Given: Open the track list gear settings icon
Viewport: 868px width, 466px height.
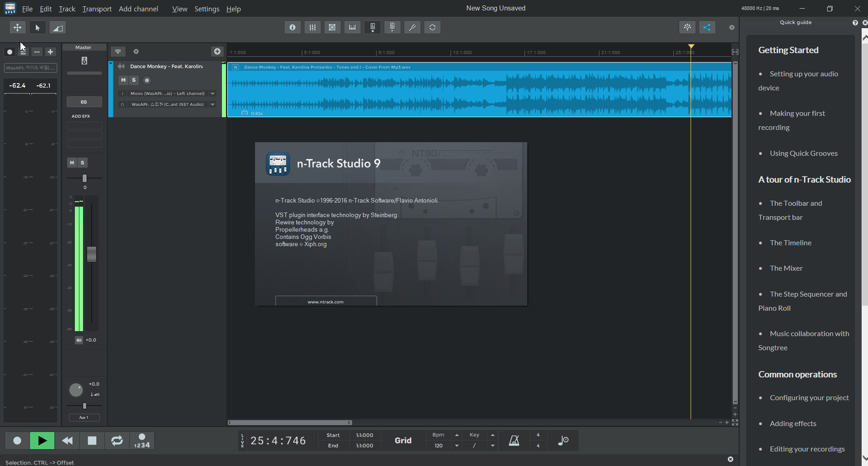Looking at the screenshot, I should 136,52.
